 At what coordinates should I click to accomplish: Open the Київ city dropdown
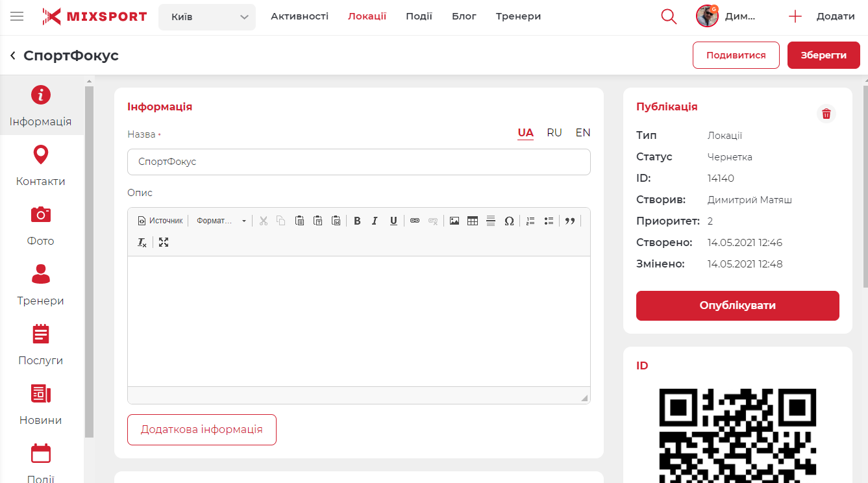[207, 17]
